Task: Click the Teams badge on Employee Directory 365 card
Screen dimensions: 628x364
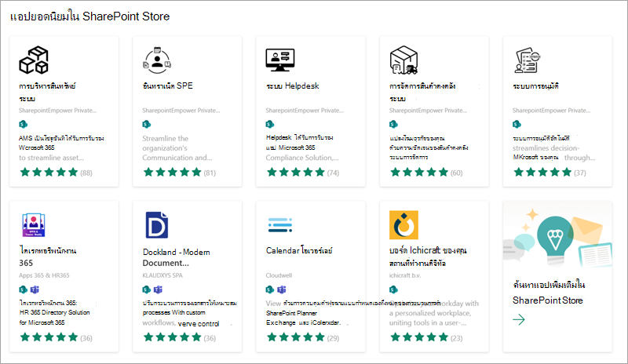Action: [x=35, y=289]
